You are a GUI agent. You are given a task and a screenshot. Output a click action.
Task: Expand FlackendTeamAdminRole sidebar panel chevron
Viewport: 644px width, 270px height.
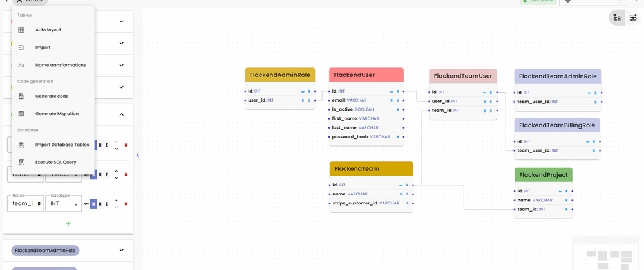[x=121, y=250]
